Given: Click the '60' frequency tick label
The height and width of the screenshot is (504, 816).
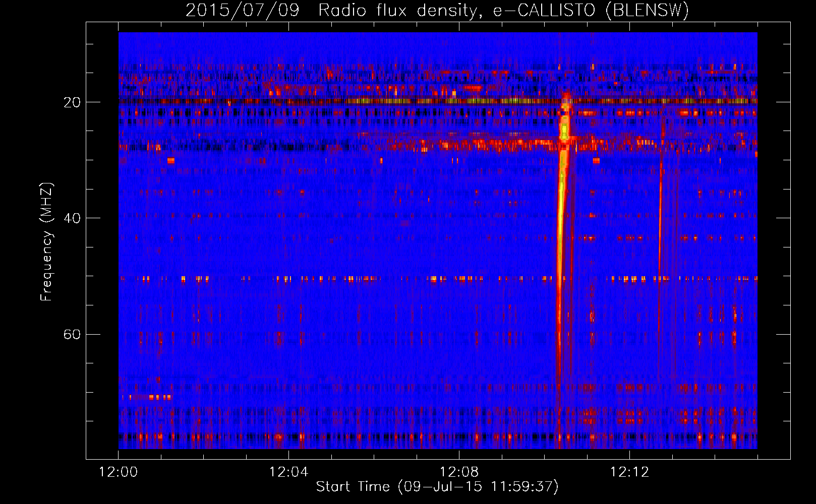Looking at the screenshot, I should tap(72, 334).
